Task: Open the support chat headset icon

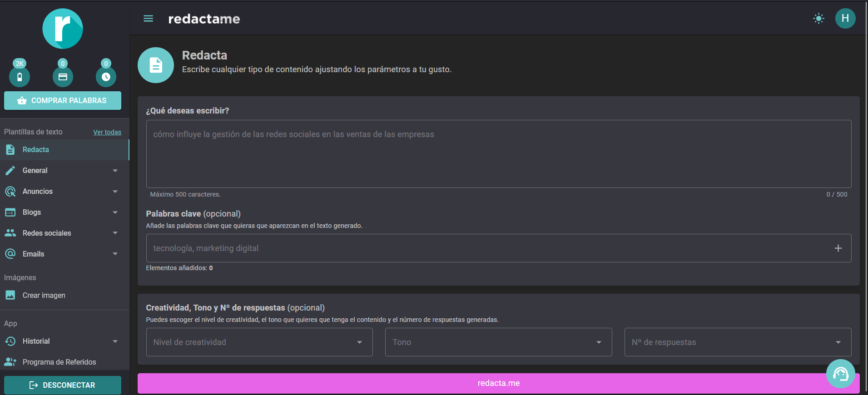Action: 840,374
